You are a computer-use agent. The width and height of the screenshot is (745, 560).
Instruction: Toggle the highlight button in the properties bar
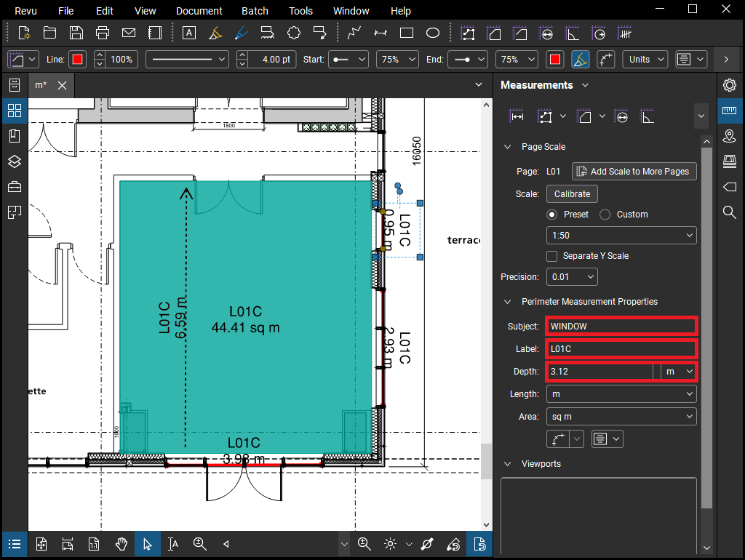(580, 60)
